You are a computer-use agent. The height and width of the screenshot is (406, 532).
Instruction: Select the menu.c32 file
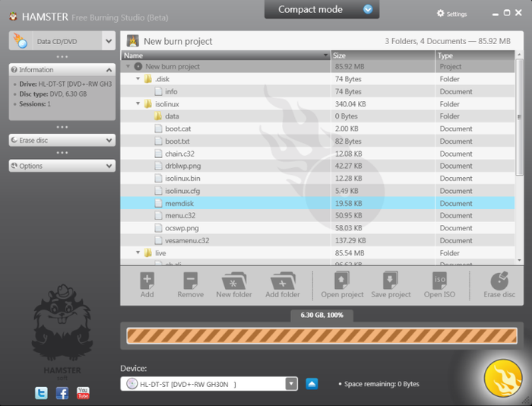[x=318, y=216]
